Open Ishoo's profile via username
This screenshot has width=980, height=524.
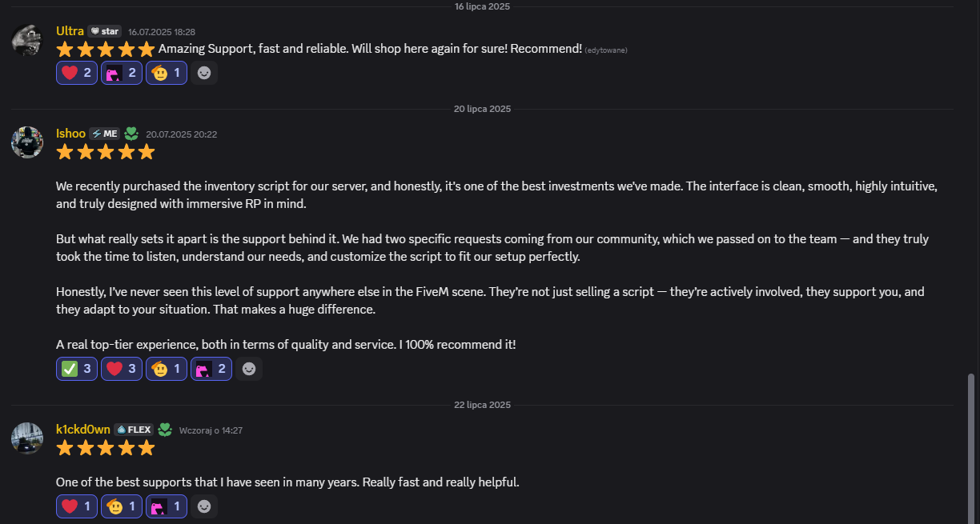tap(70, 134)
